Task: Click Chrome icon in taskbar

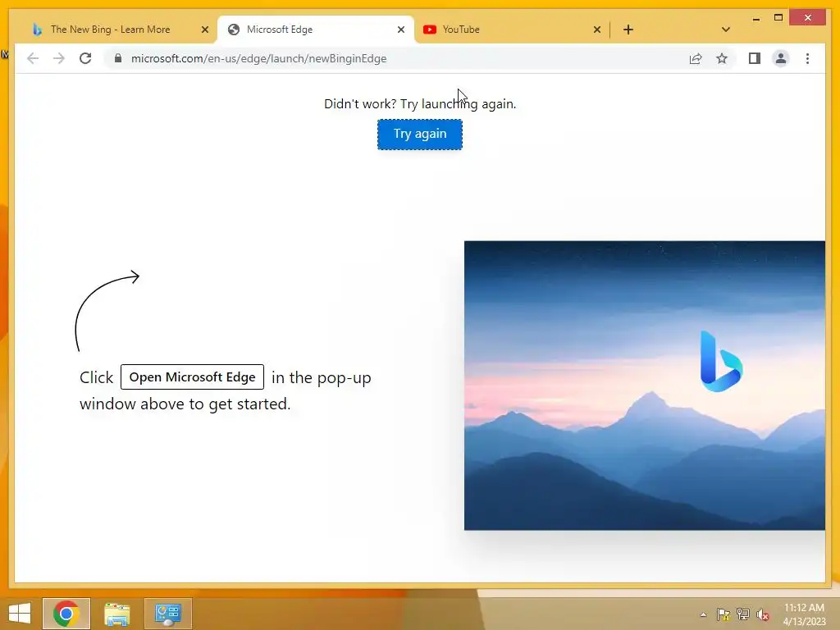Action: pyautogui.click(x=66, y=614)
